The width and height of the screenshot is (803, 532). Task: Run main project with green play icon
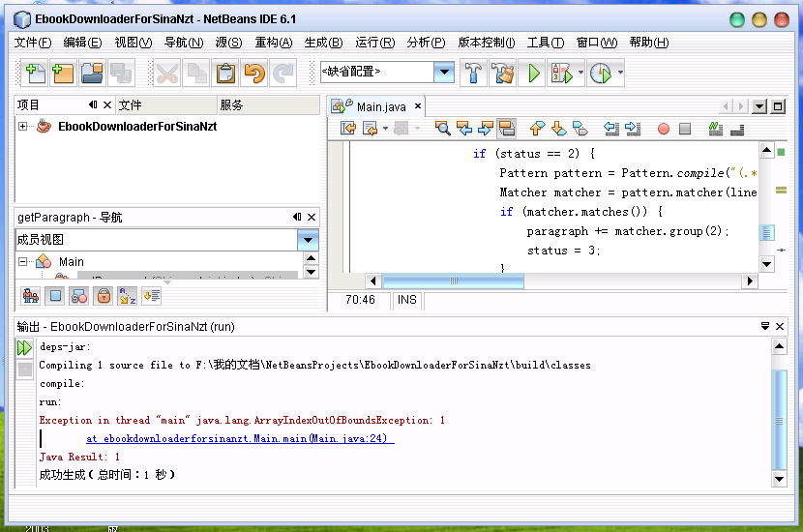(533, 74)
